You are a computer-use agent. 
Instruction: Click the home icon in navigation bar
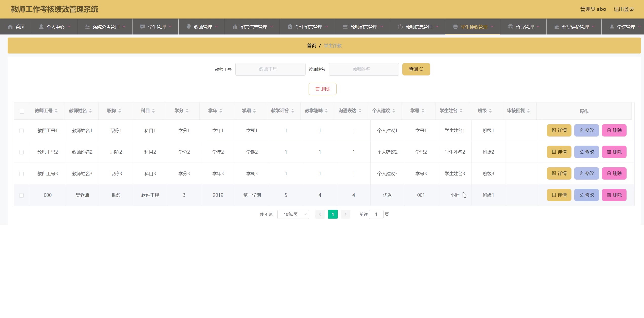[x=10, y=27]
